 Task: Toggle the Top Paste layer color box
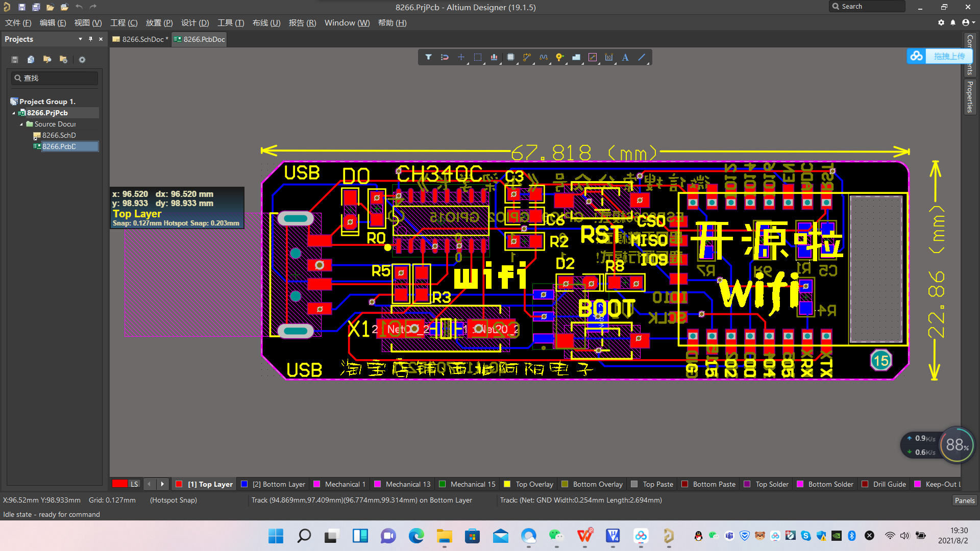(634, 484)
